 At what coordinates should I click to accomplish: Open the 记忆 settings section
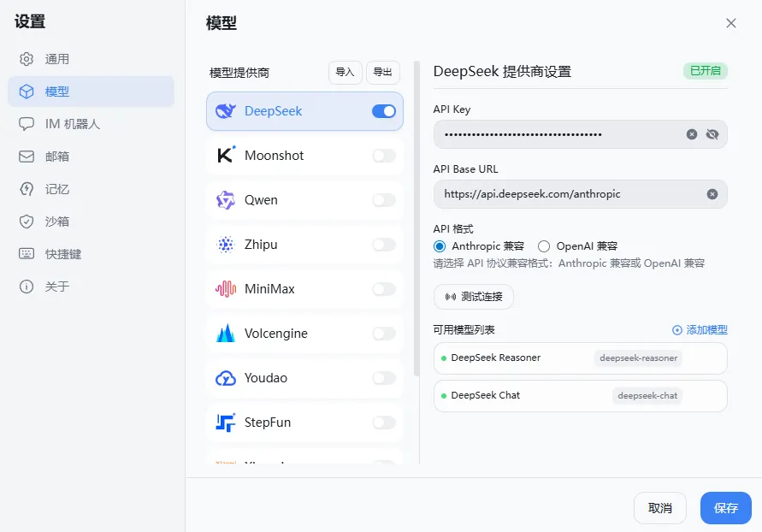tap(91, 189)
